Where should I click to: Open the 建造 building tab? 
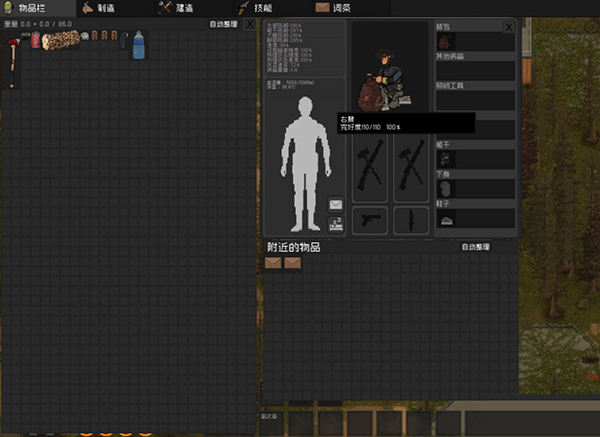click(x=177, y=8)
